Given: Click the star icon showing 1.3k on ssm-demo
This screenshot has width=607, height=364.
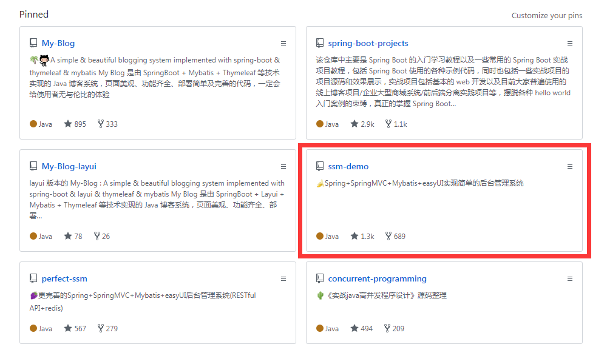Looking at the screenshot, I should pyautogui.click(x=353, y=236).
